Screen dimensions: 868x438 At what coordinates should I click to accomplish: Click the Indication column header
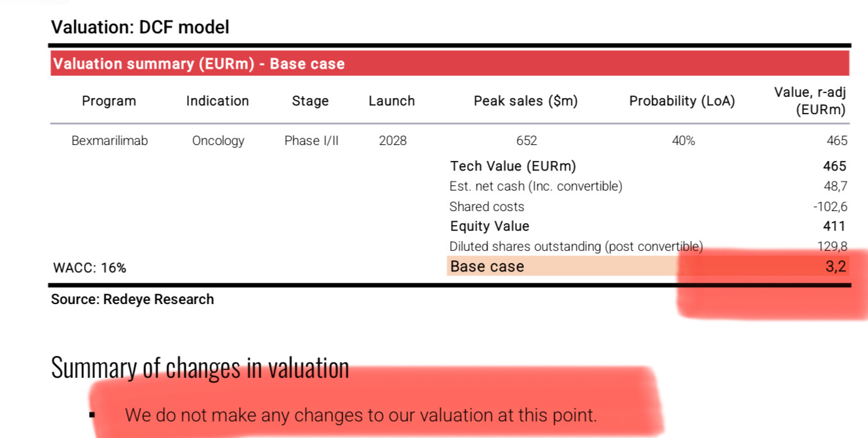click(x=217, y=101)
